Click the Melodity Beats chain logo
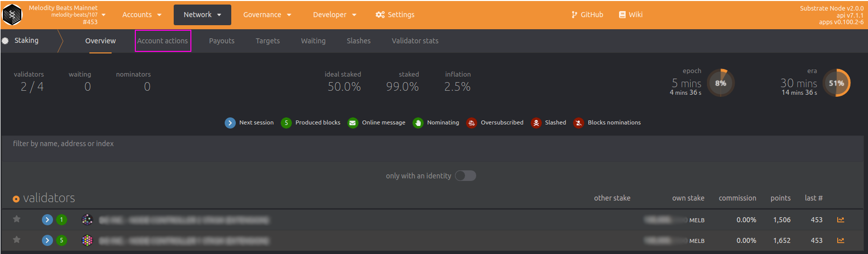Screen dimensions: 868x254 pos(12,15)
